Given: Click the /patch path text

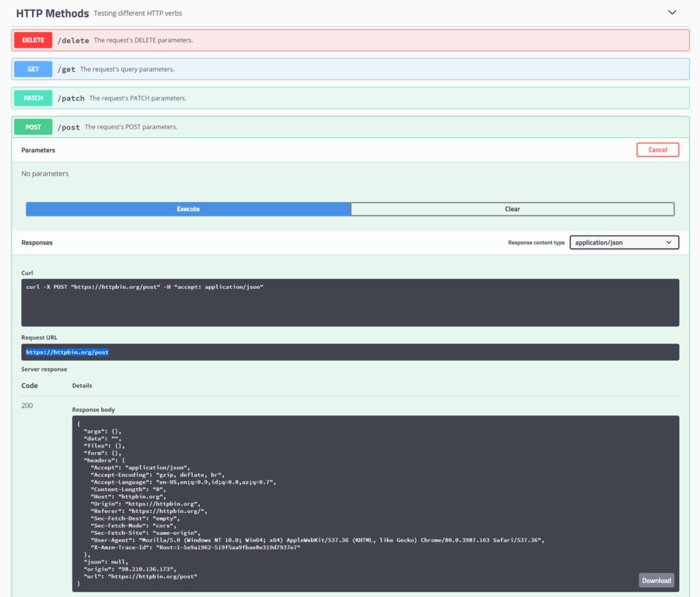Looking at the screenshot, I should click(71, 98).
